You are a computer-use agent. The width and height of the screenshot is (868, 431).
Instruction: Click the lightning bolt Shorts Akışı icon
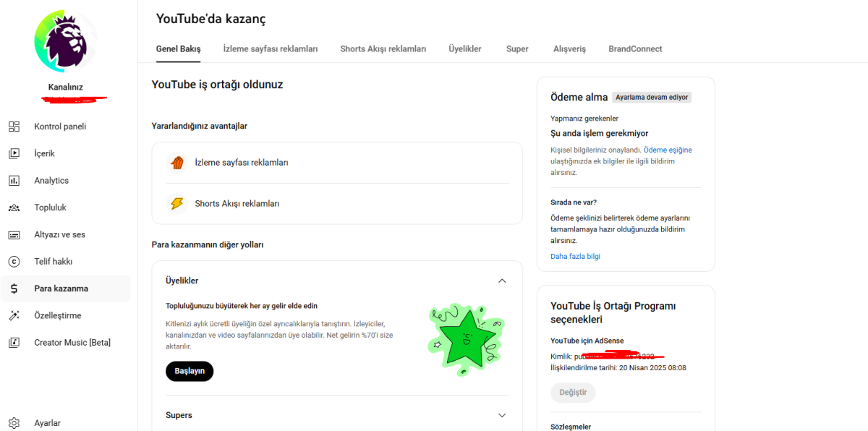point(176,204)
